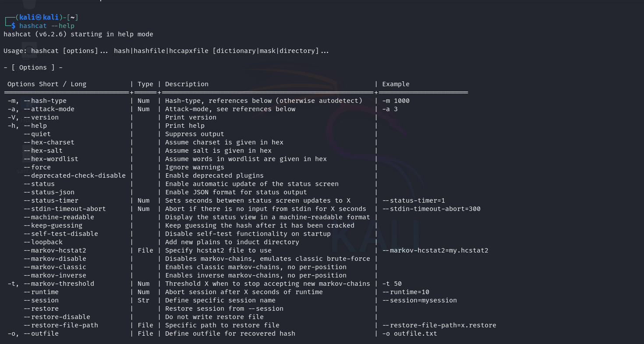Viewport: 644px width, 344px height.
Task: Click the "Description" column header
Action: click(187, 84)
